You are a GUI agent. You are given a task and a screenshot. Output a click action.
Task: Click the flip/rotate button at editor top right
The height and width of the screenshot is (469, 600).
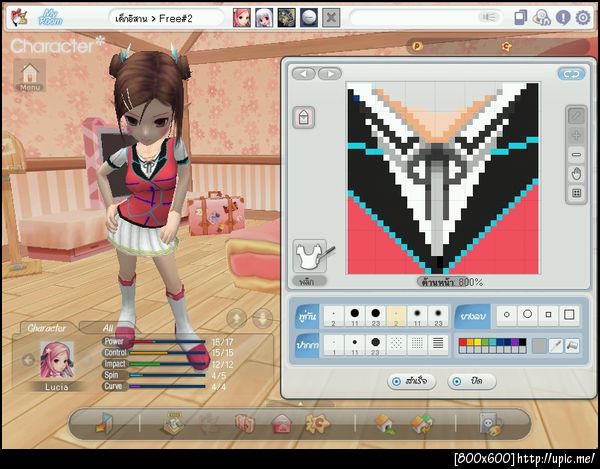(572, 74)
